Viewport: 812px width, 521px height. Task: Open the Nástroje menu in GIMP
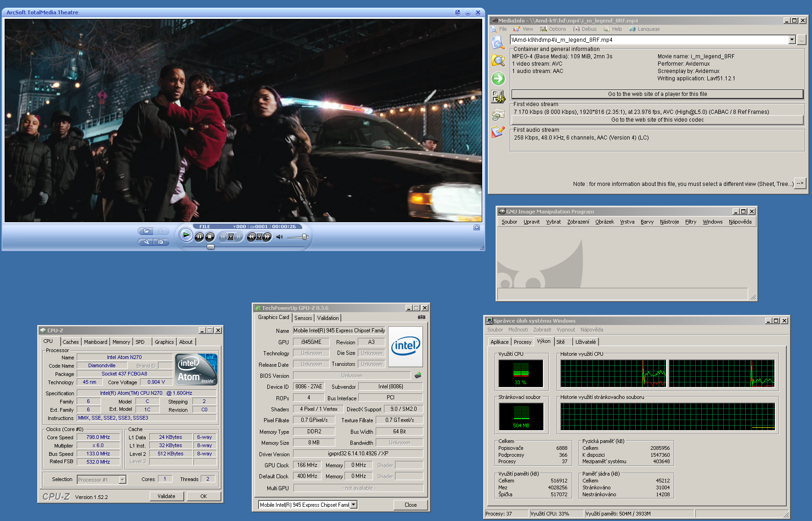[669, 222]
